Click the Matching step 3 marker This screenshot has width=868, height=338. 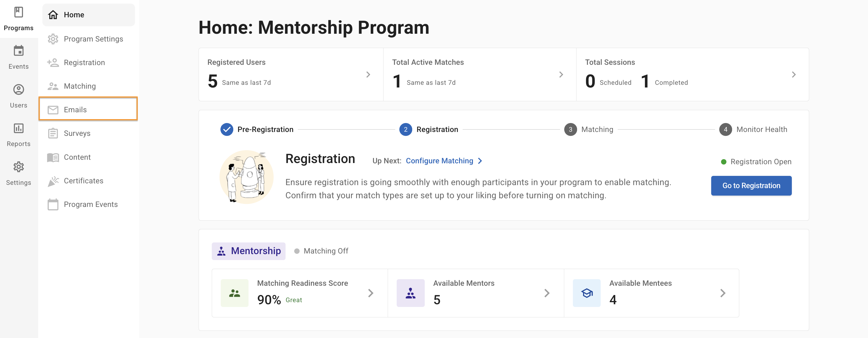(x=570, y=129)
